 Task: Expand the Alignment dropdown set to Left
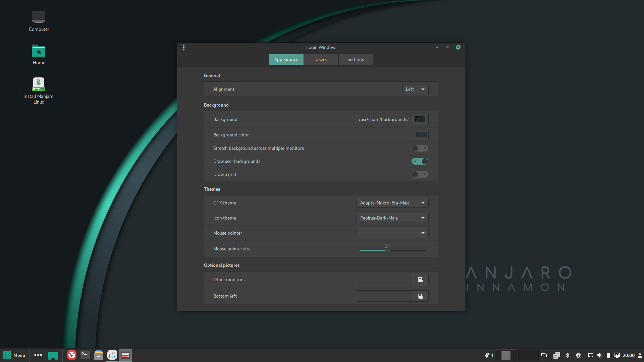[x=415, y=89]
